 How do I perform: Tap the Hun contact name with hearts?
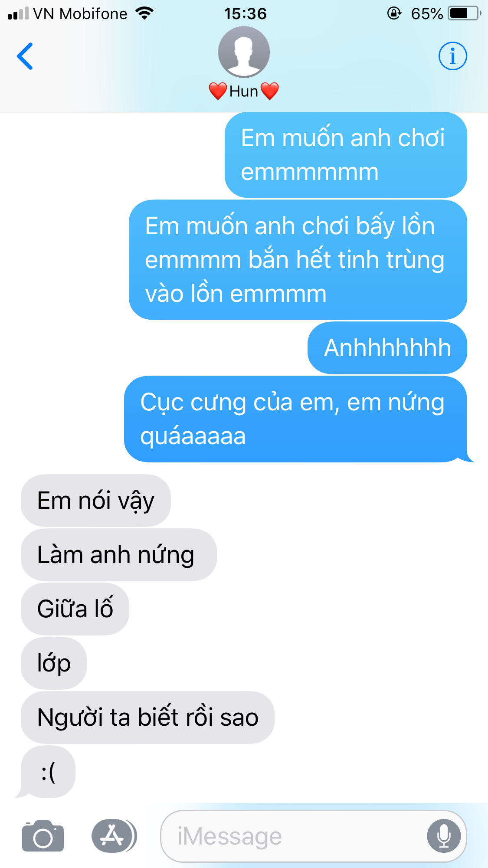tap(244, 91)
